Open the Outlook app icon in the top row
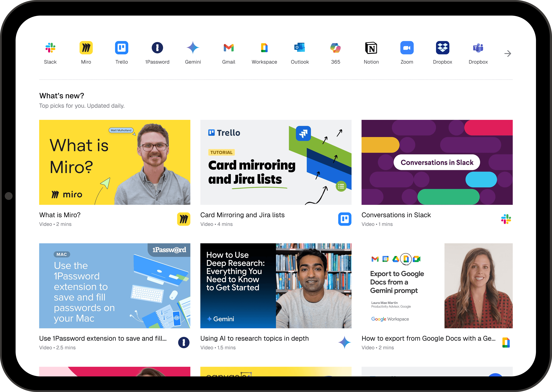 300,48
